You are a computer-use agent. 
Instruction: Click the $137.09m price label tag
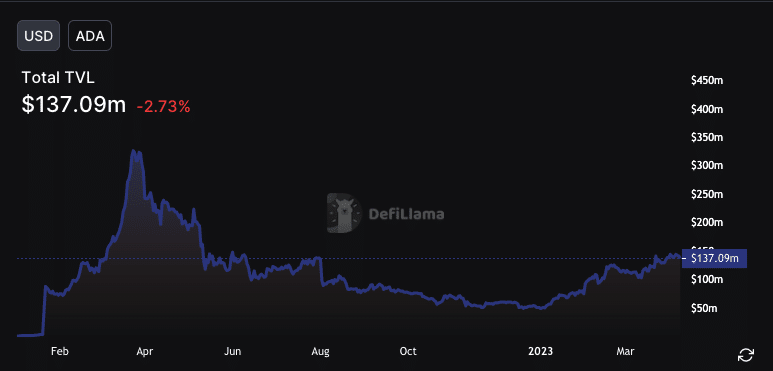[714, 258]
